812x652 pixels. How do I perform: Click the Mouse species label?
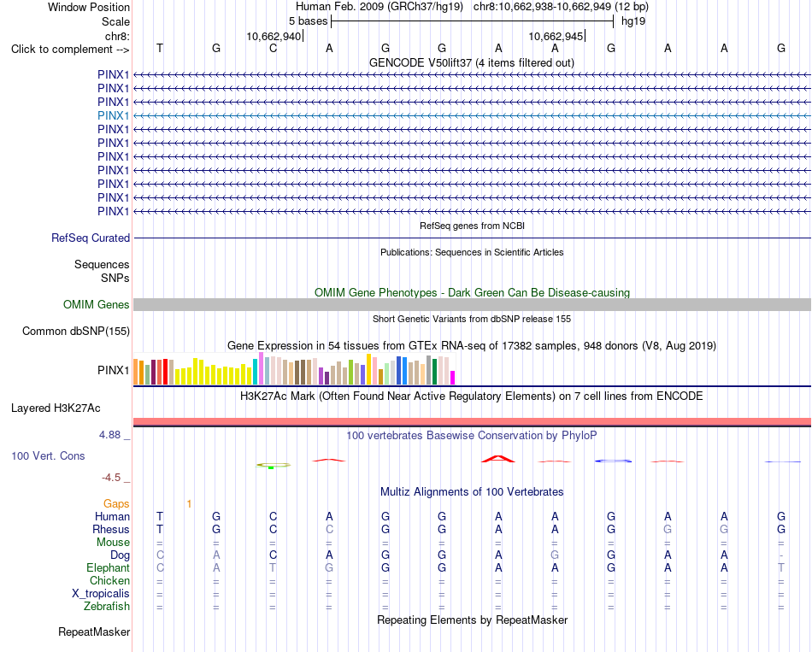tap(113, 543)
